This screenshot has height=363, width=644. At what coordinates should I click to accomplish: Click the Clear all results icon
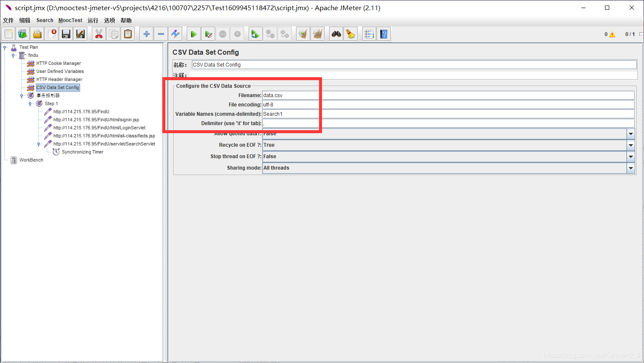pos(318,34)
